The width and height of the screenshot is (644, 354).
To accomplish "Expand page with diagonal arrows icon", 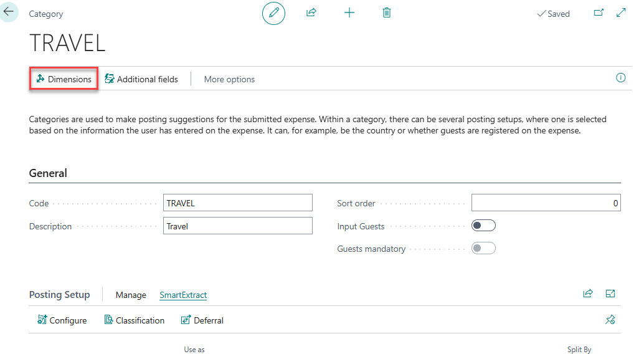I will tap(621, 13).
